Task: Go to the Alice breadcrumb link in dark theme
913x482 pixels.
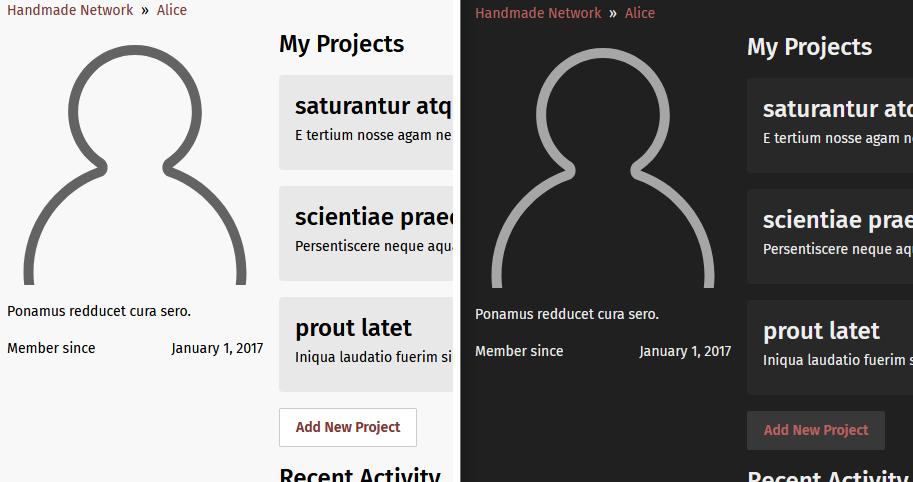Action: click(x=640, y=13)
